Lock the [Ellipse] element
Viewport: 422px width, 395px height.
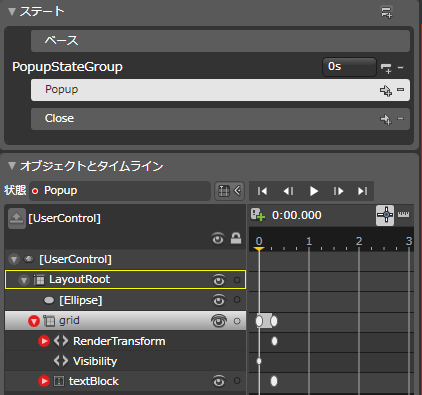pyautogui.click(x=237, y=300)
